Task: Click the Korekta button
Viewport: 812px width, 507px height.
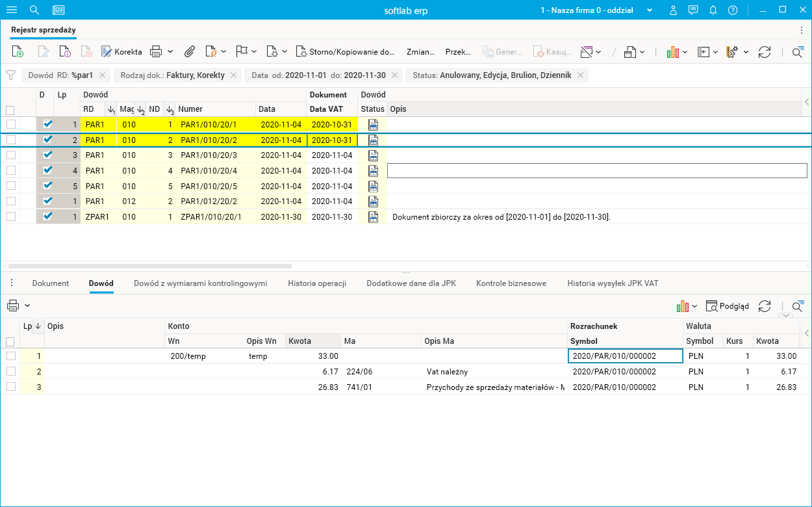Action: pyautogui.click(x=121, y=52)
